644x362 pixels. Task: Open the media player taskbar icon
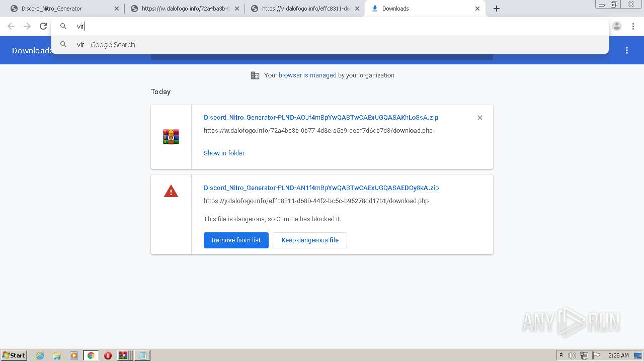(74, 355)
